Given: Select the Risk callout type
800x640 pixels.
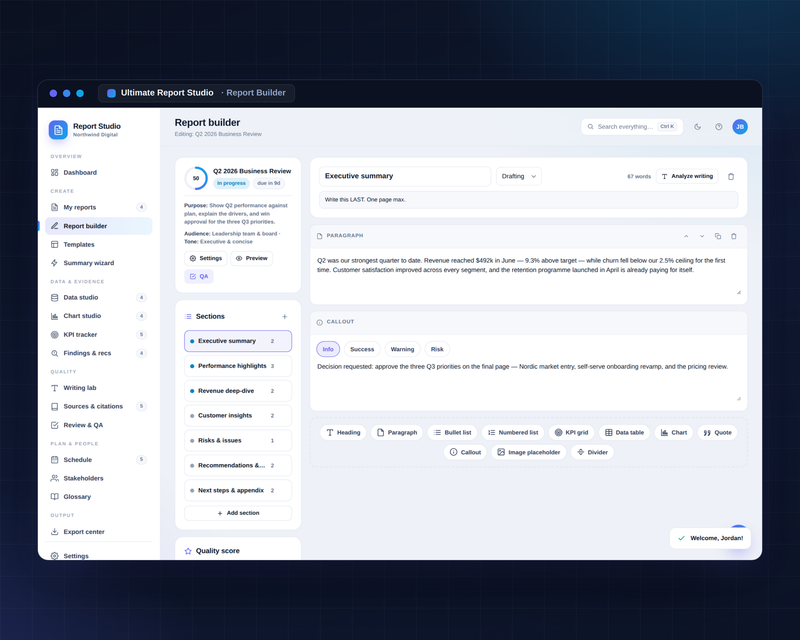Looking at the screenshot, I should pos(437,349).
